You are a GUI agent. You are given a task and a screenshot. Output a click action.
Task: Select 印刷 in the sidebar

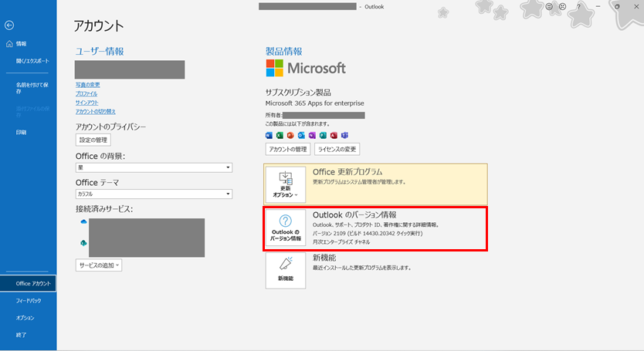click(x=21, y=132)
